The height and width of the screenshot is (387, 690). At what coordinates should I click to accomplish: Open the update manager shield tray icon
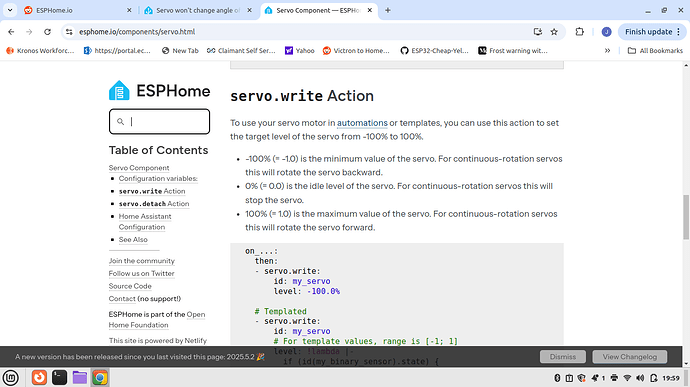pos(581,378)
